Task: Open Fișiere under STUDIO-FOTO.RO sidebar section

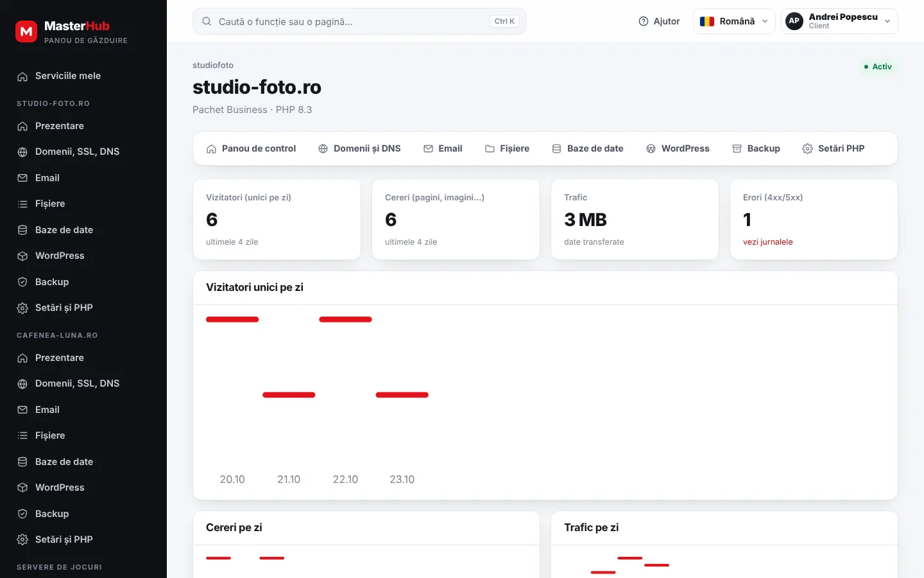Action: click(x=83, y=204)
